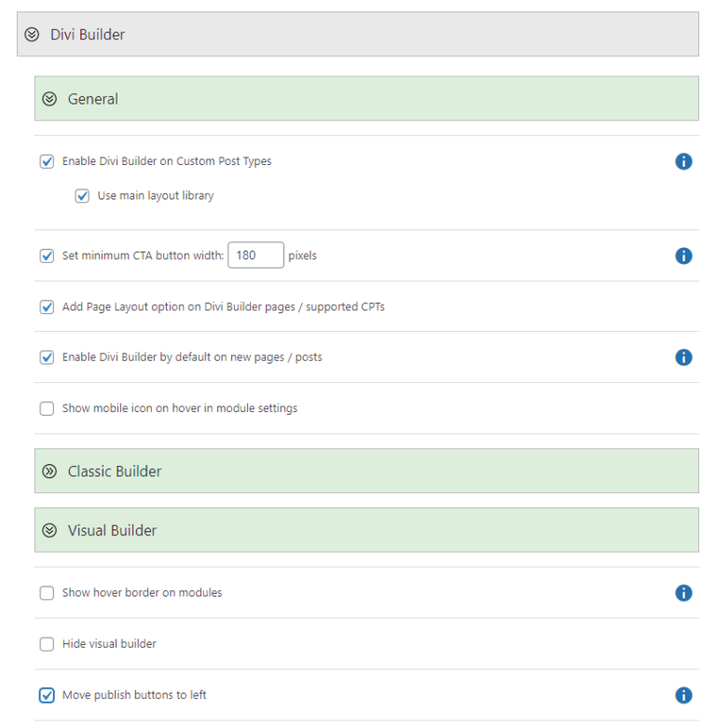Uncheck Enable Divi Builder on Custom Post Types
The image size is (716, 728).
pyautogui.click(x=47, y=161)
